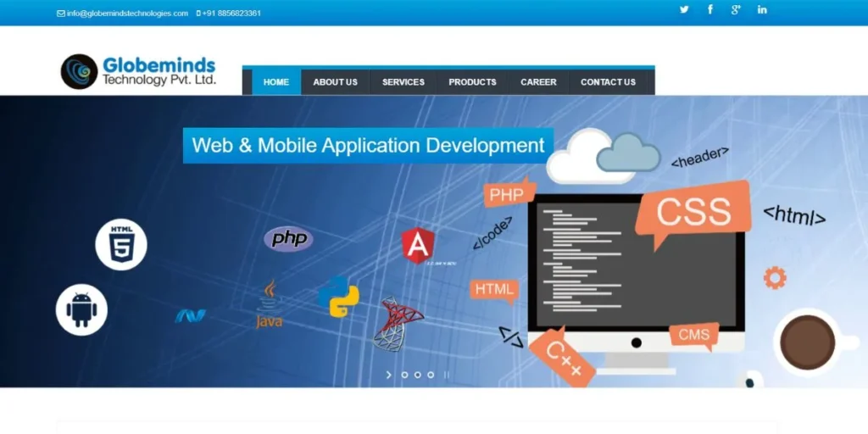Pause the banner slideshow
The image size is (868, 434).
(446, 375)
